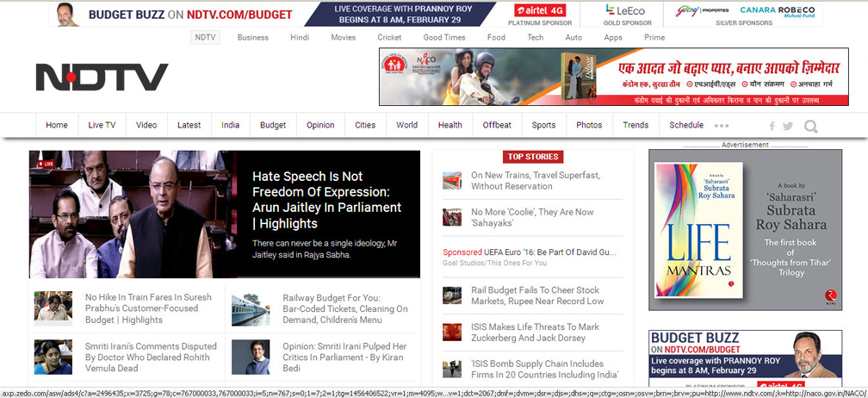This screenshot has width=868, height=398.
Task: Click the TOP STORIES header
Action: pos(532,157)
